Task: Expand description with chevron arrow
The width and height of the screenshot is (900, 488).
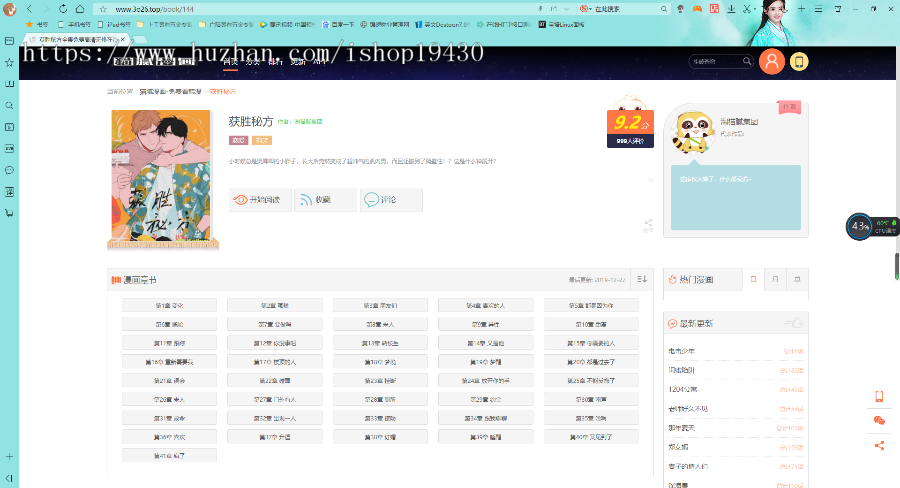Action: pos(651,180)
